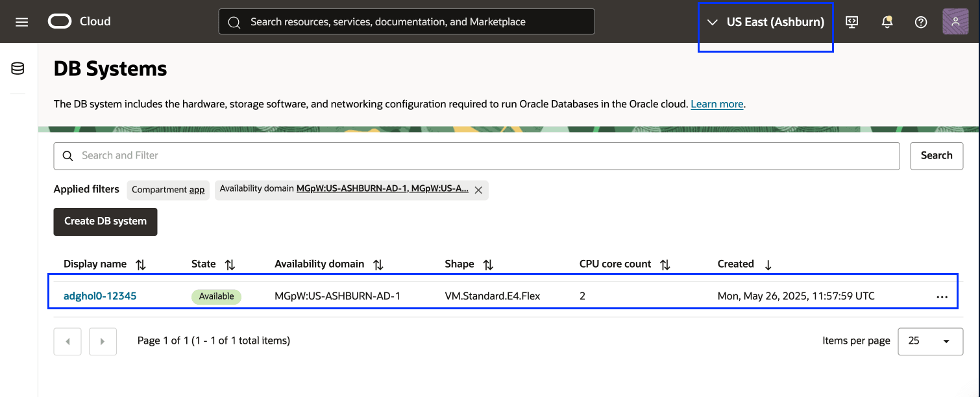The width and height of the screenshot is (980, 397).
Task: Click the VM.Standard.E4.Flex shape cell
Action: point(493,296)
